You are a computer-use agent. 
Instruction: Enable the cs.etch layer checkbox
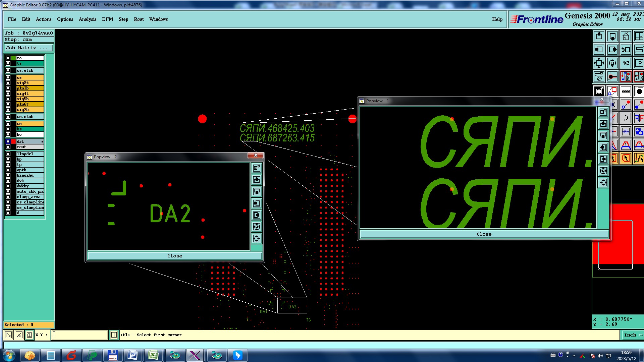pyautogui.click(x=8, y=70)
